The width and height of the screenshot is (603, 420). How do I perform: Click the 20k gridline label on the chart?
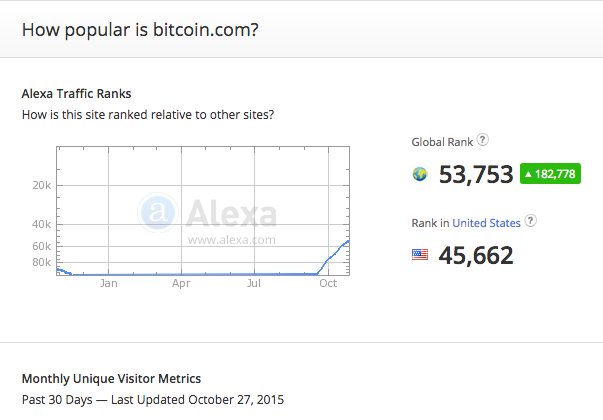(x=42, y=185)
